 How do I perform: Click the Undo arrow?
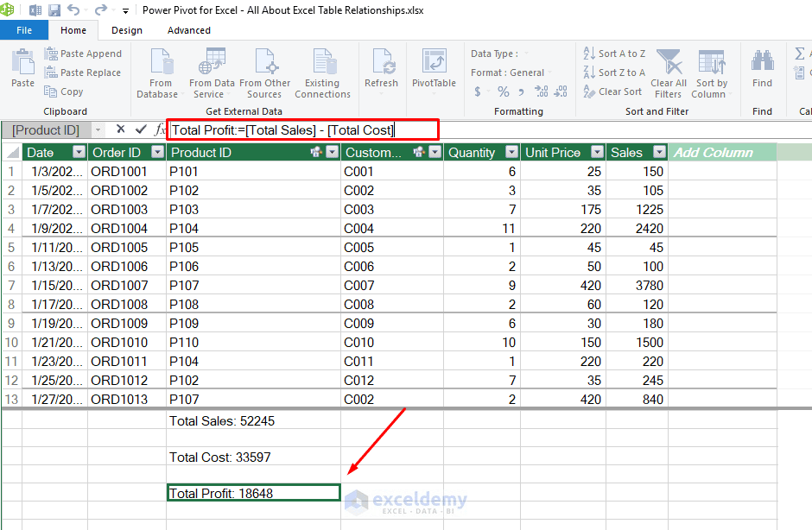click(73, 9)
